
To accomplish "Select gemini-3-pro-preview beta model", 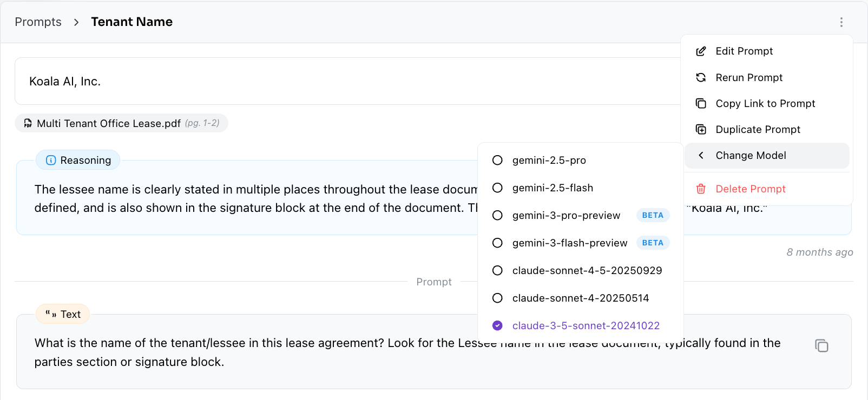I will [565, 215].
